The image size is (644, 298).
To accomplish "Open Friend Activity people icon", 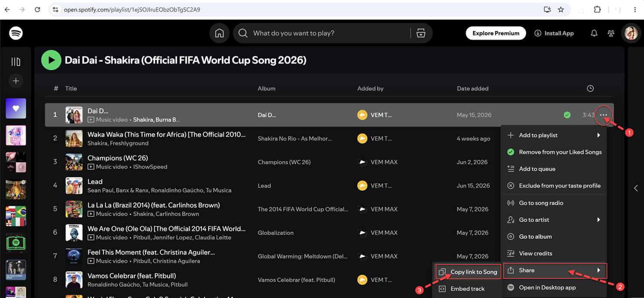I will [611, 33].
